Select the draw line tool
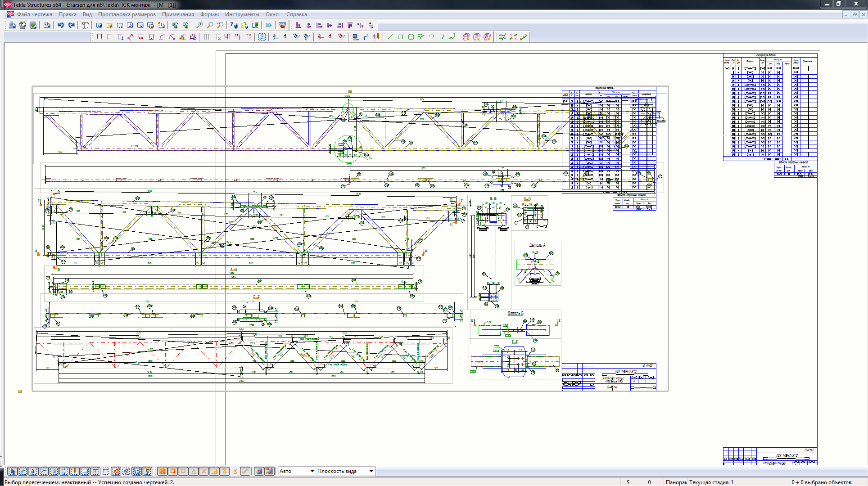This screenshot has width=868, height=486. 390,37
